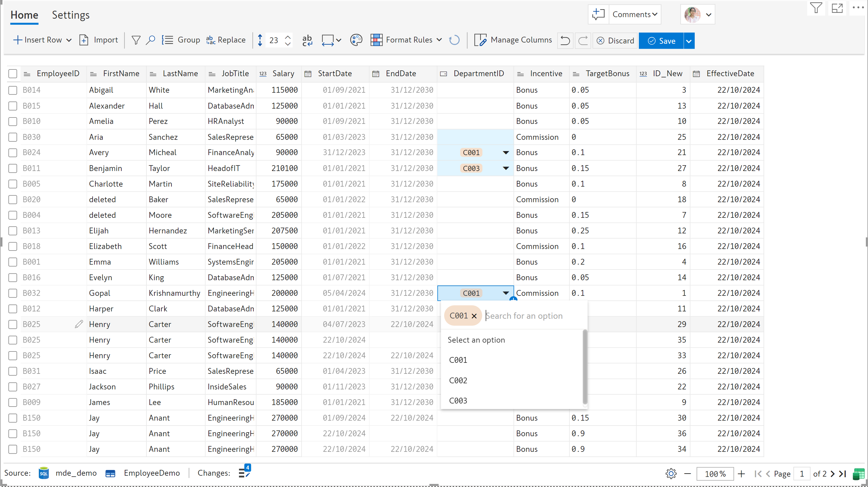The image size is (868, 487).
Task: Check the checkbox for row B014 Abigail
Action: pos(13,90)
